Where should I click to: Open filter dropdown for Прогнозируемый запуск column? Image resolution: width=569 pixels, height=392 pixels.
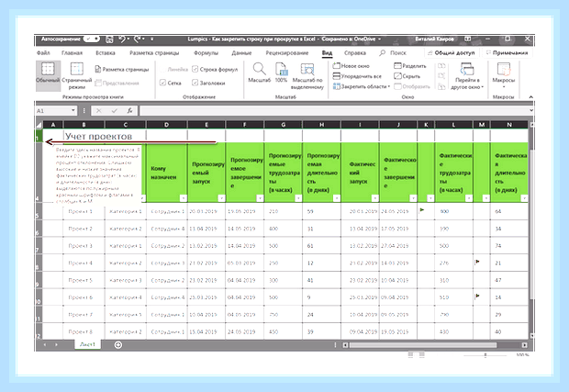221,198
